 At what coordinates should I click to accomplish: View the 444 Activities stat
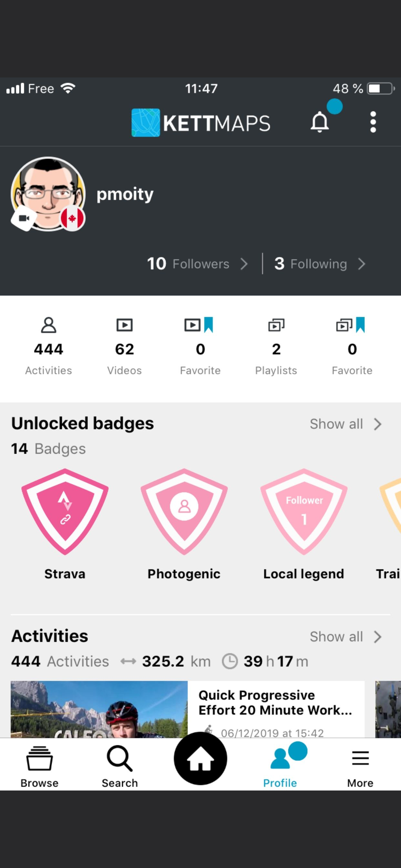click(48, 346)
